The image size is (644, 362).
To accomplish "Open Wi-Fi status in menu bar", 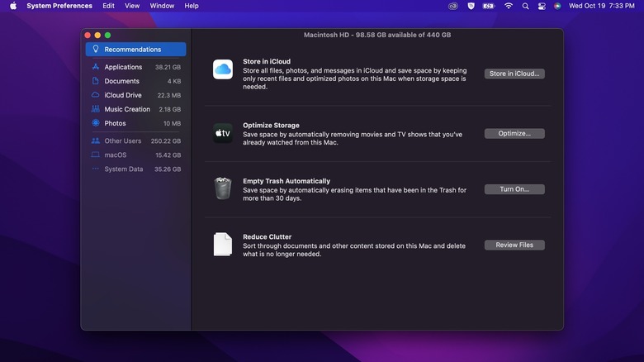I will (509, 6).
